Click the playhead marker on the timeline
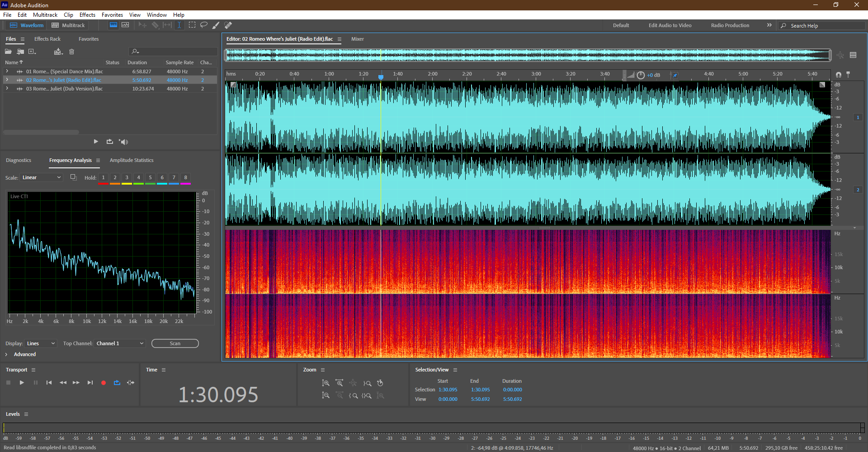868x452 pixels. pyautogui.click(x=381, y=77)
